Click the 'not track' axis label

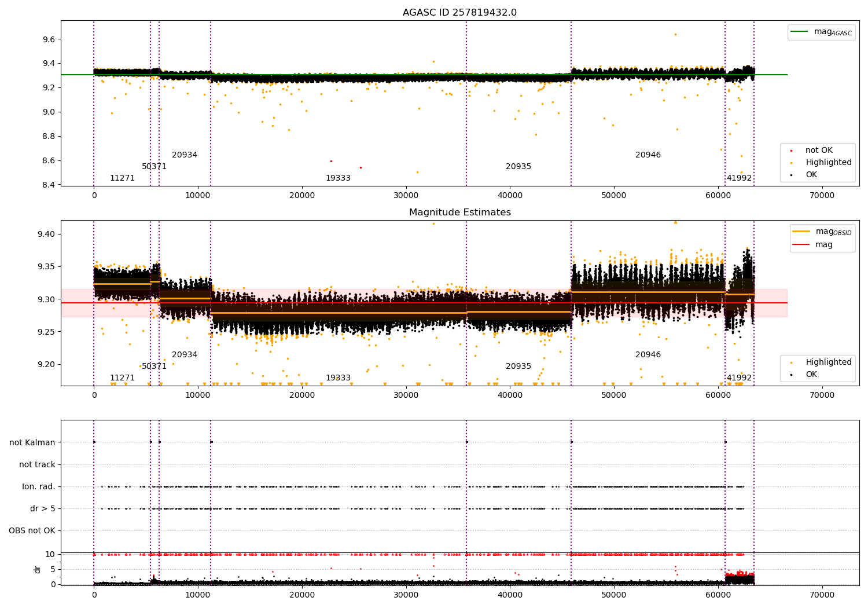click(37, 465)
